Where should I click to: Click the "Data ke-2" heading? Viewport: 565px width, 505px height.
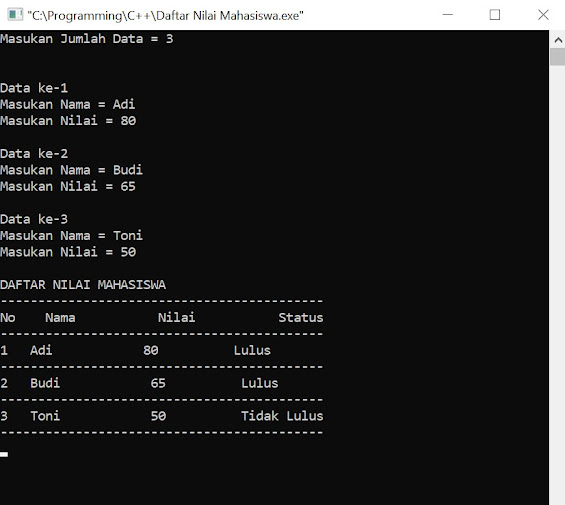[34, 154]
